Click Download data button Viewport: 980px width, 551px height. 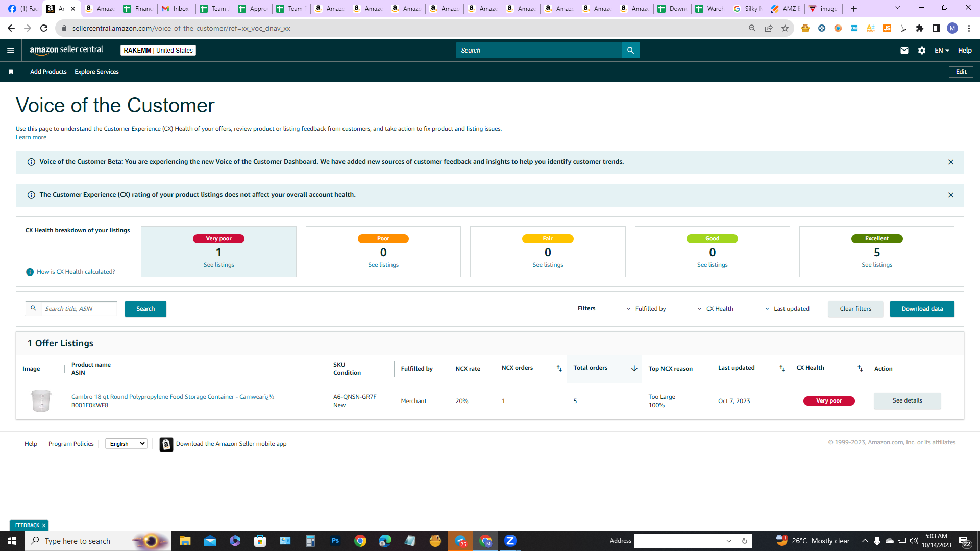pos(922,309)
